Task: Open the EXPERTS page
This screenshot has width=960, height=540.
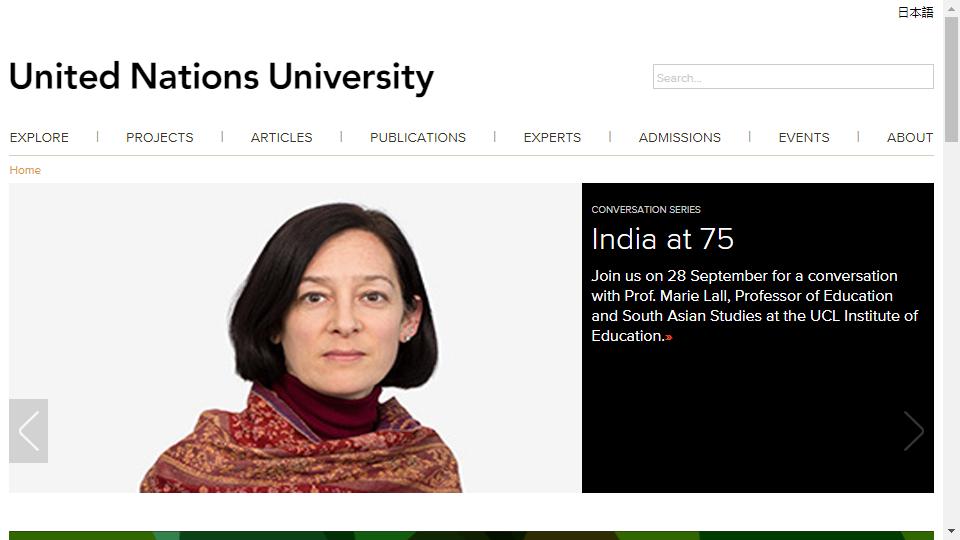Action: [552, 137]
